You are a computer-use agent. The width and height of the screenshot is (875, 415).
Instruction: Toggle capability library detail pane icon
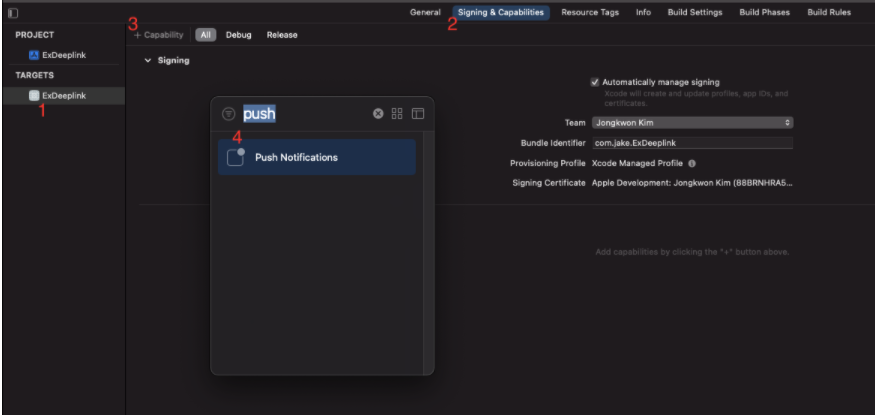pyautogui.click(x=418, y=114)
